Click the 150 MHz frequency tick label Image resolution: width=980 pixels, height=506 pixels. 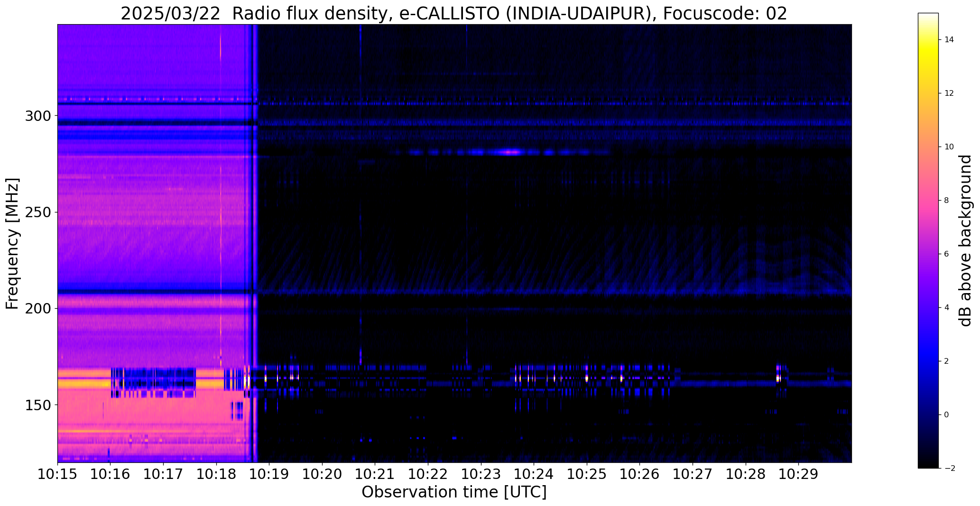(x=37, y=405)
